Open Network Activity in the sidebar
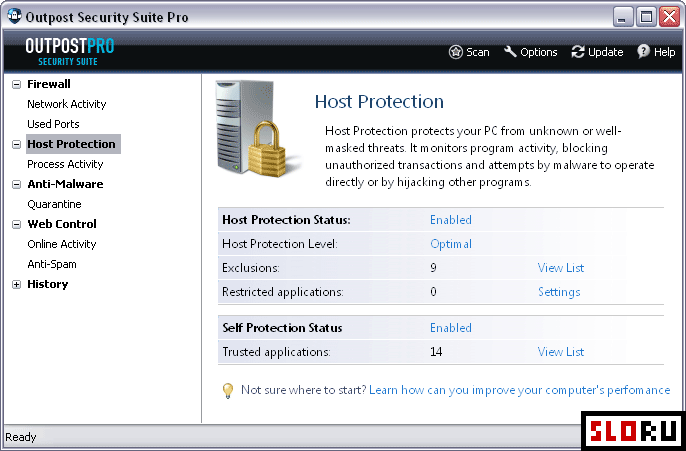This screenshot has width=686, height=451. coord(66,104)
